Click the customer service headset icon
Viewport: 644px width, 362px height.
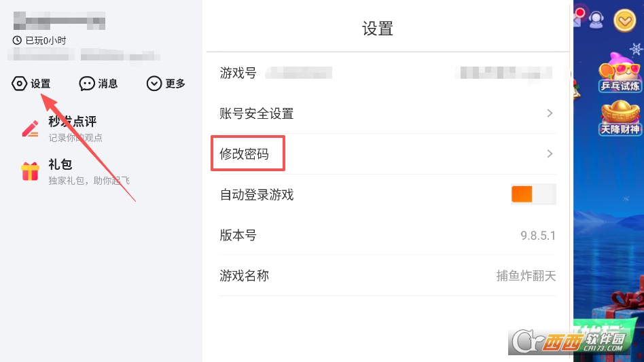coord(596,20)
